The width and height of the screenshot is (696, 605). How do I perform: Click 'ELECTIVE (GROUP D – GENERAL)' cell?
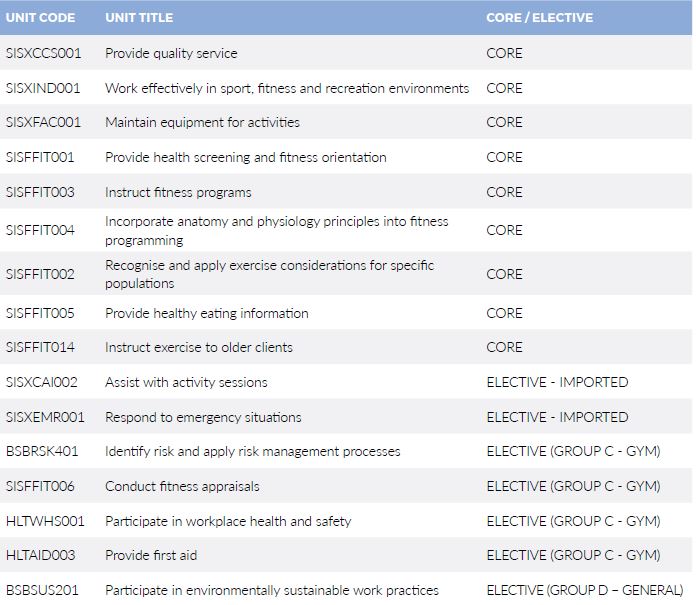click(x=584, y=590)
